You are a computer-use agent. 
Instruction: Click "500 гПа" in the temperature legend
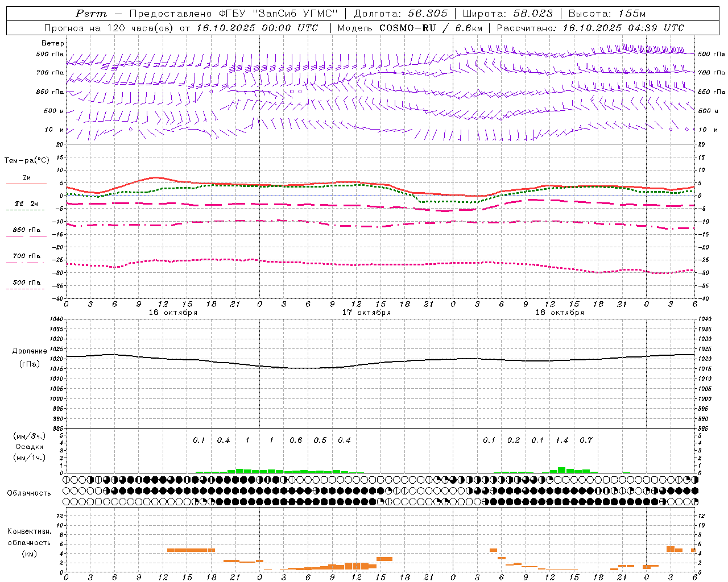pos(26,282)
